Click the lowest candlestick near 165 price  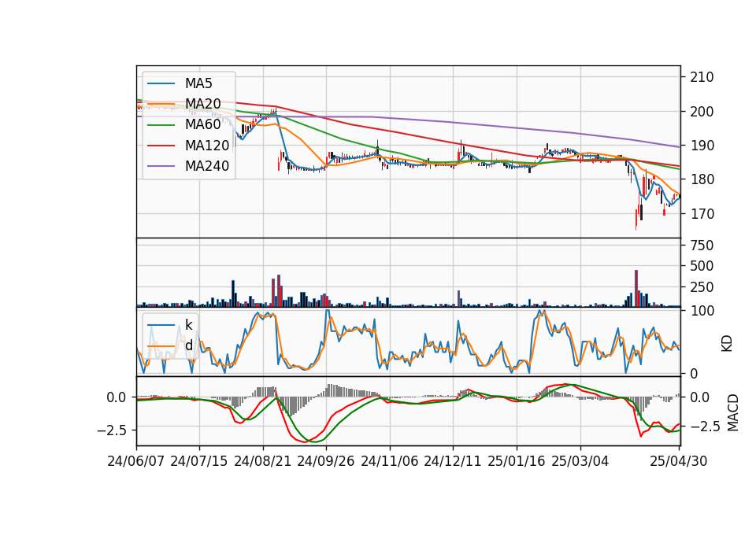636,220
